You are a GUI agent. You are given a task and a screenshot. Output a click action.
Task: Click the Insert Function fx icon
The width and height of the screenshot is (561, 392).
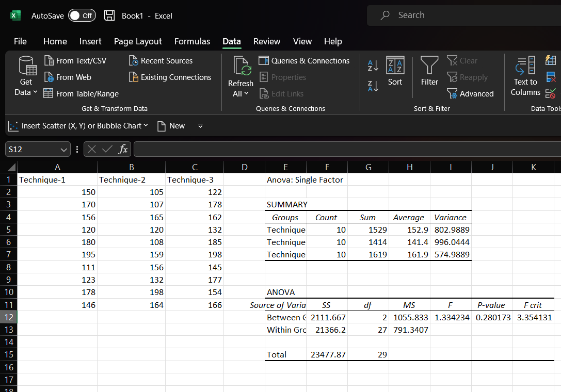(x=123, y=150)
